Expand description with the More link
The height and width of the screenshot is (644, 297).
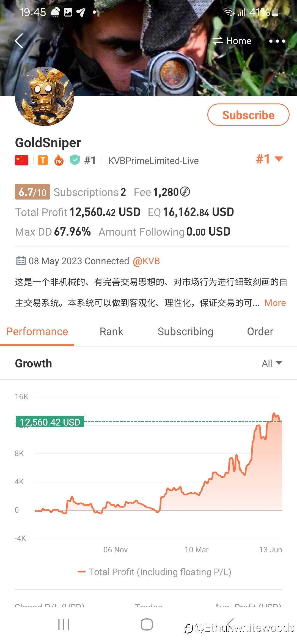click(x=275, y=303)
